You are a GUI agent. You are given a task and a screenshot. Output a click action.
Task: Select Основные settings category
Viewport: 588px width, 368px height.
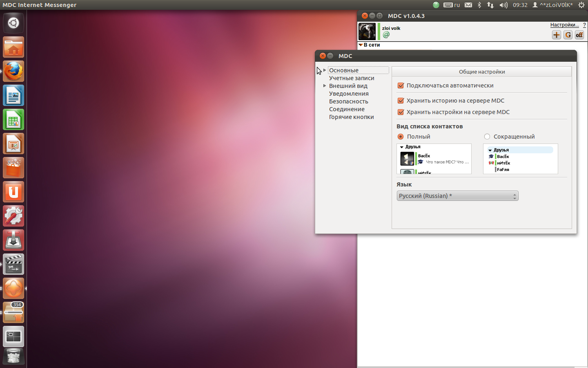(344, 70)
